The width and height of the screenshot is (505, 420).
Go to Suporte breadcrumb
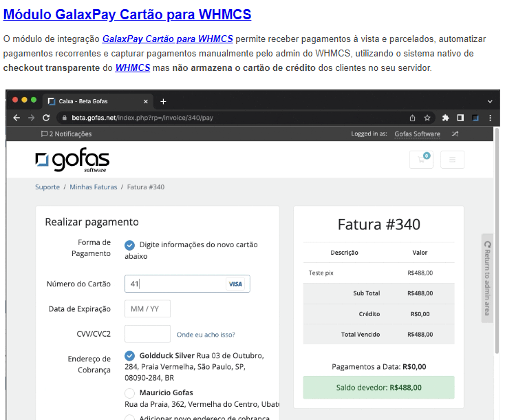coord(47,187)
